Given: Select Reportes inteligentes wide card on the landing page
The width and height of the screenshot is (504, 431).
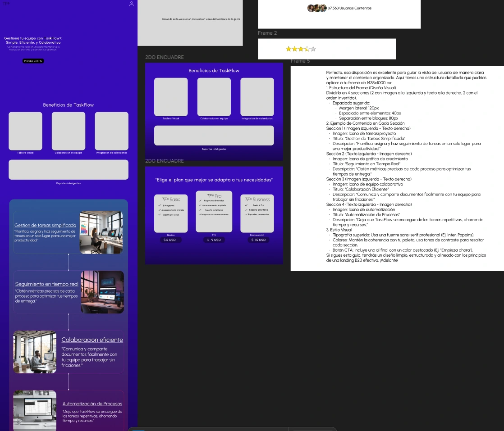Looking at the screenshot, I should tap(69, 170).
